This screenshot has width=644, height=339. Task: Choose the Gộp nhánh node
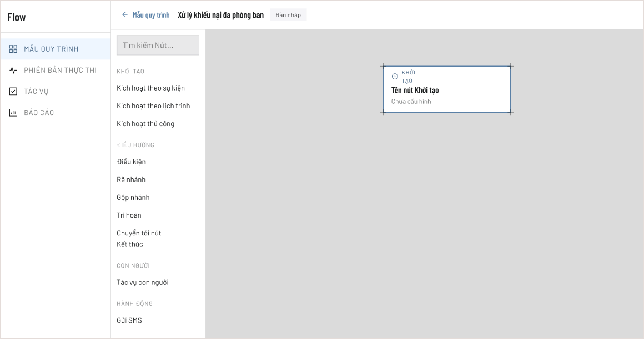coord(133,197)
